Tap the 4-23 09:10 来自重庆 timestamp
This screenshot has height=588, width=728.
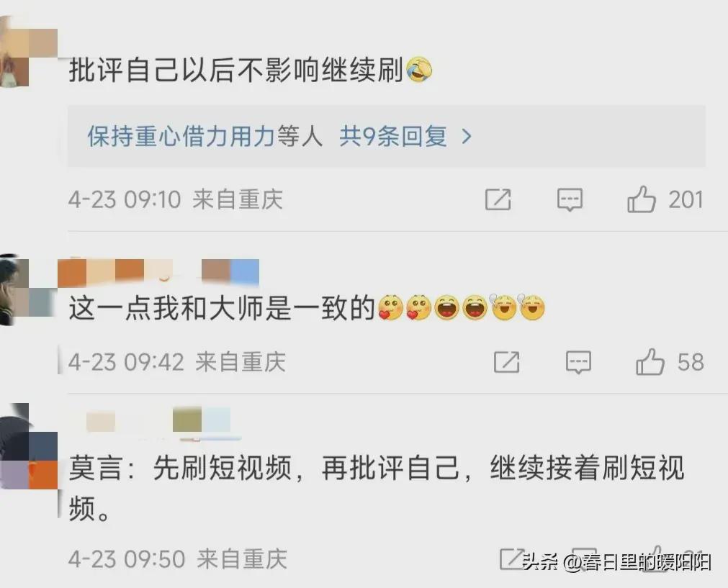click(x=176, y=199)
